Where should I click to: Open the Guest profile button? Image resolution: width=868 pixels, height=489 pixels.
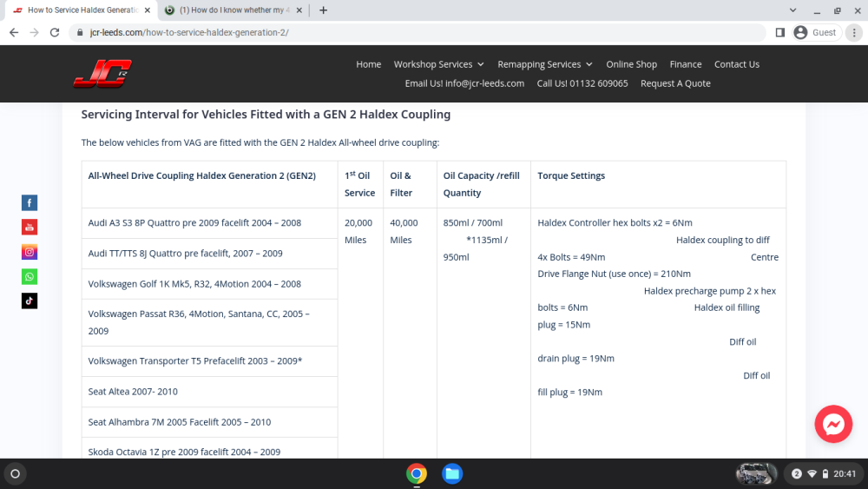pos(817,33)
